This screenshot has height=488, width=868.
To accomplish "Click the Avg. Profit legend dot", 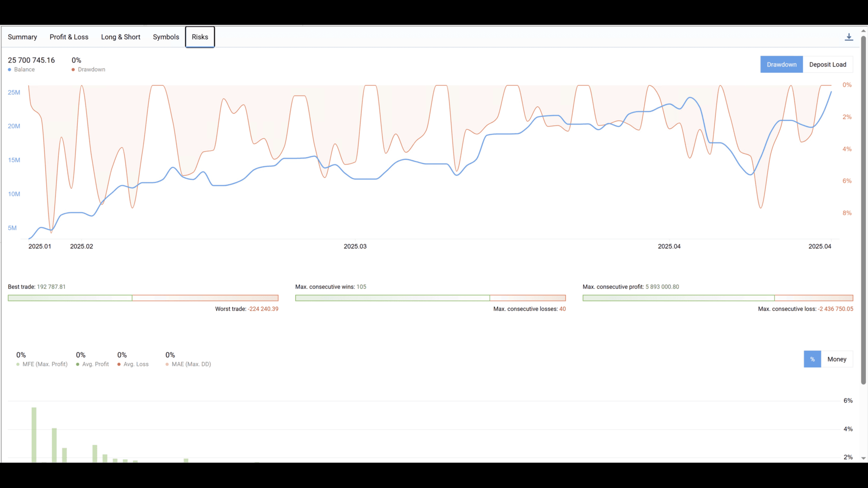I will 78,364.
